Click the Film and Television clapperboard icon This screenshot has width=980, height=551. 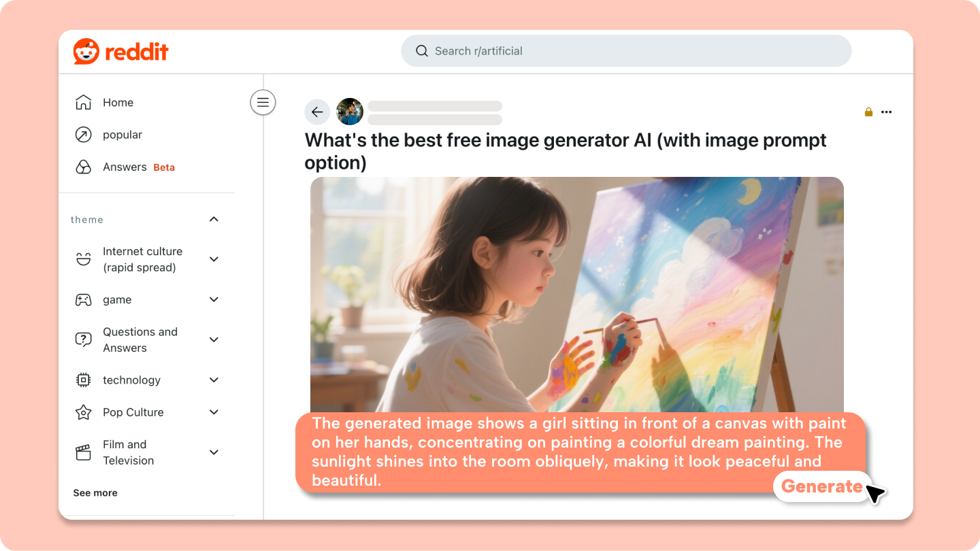(82, 452)
